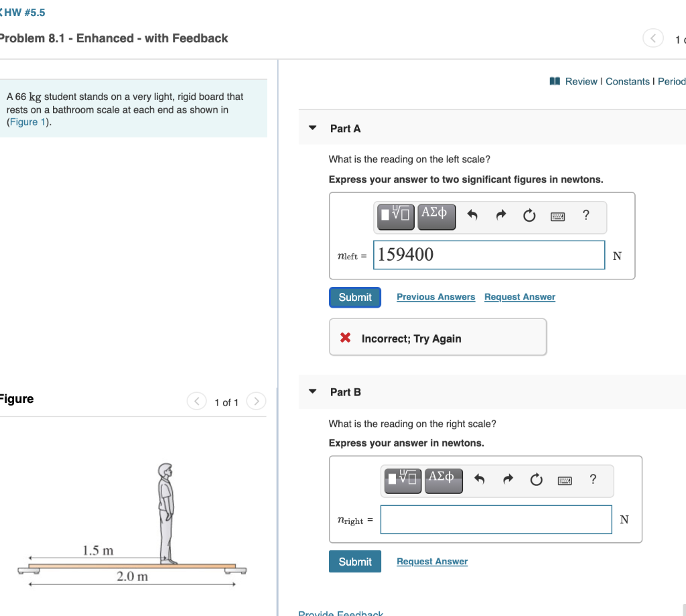Request Answer for Part B

(431, 561)
